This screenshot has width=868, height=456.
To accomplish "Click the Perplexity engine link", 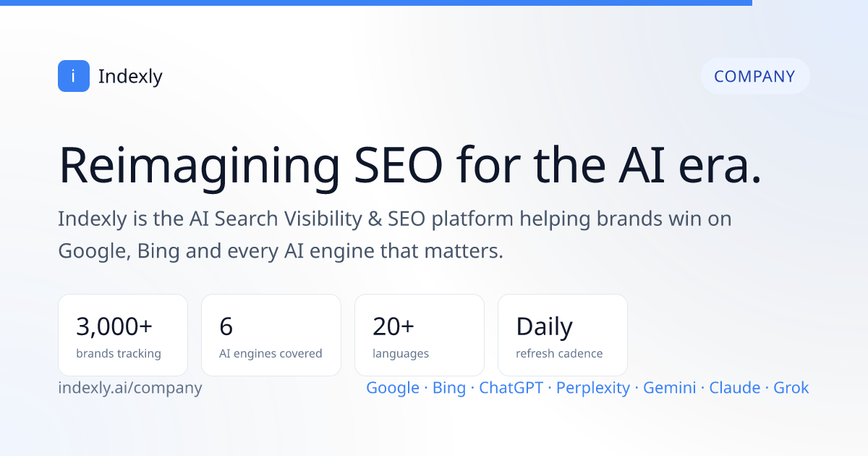I will [x=593, y=388].
